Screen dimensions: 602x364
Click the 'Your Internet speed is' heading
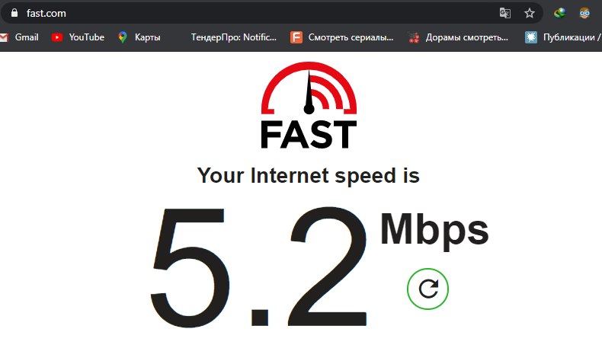(309, 176)
